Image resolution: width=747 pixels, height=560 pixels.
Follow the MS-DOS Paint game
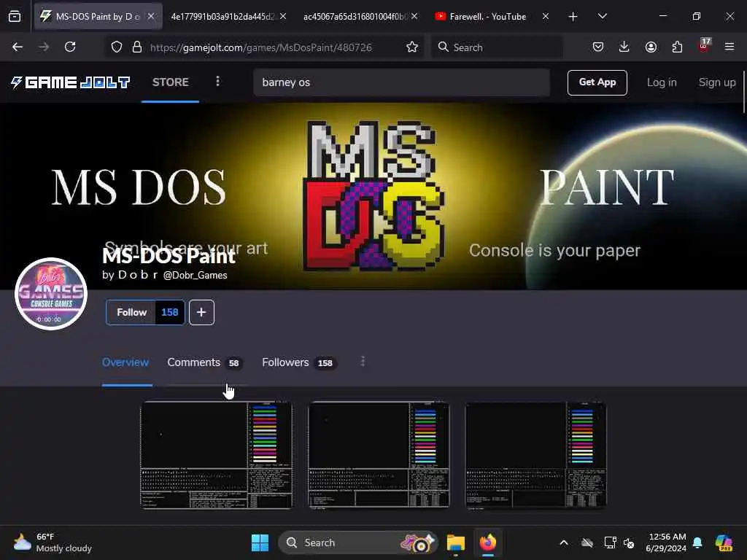(x=131, y=312)
